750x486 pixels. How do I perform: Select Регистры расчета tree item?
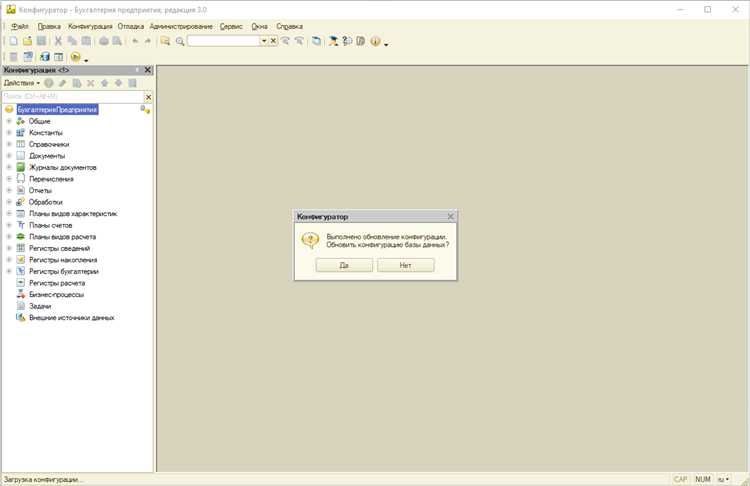(57, 283)
